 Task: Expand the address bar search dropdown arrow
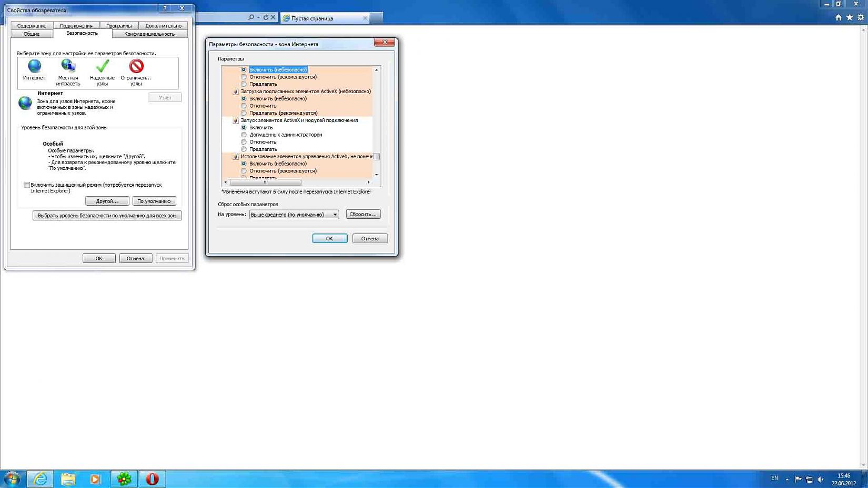coord(258,17)
